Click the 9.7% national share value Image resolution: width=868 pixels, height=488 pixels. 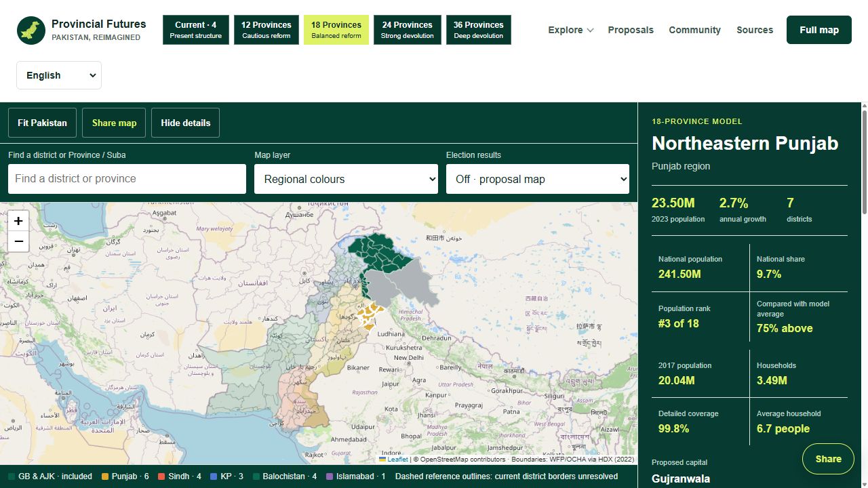tap(769, 274)
